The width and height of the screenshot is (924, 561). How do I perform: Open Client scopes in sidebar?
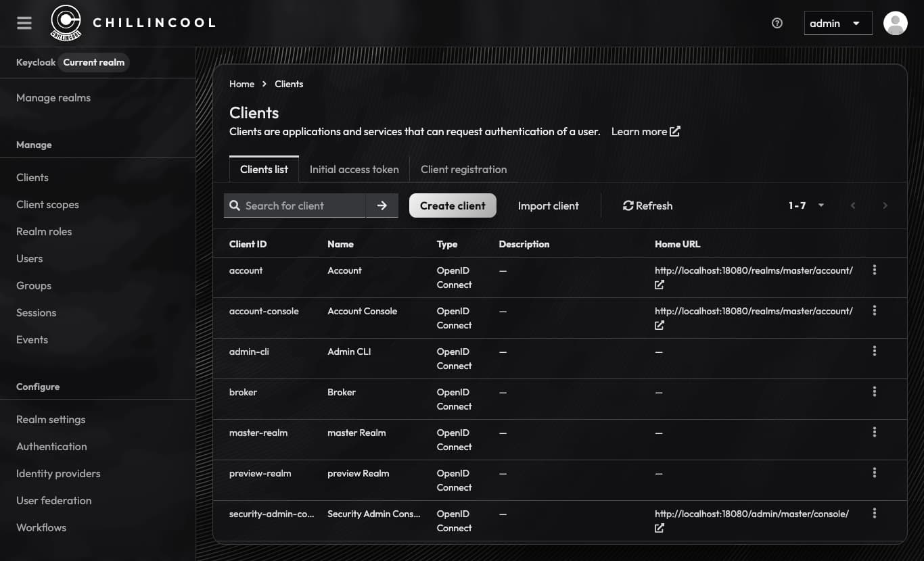pos(47,204)
